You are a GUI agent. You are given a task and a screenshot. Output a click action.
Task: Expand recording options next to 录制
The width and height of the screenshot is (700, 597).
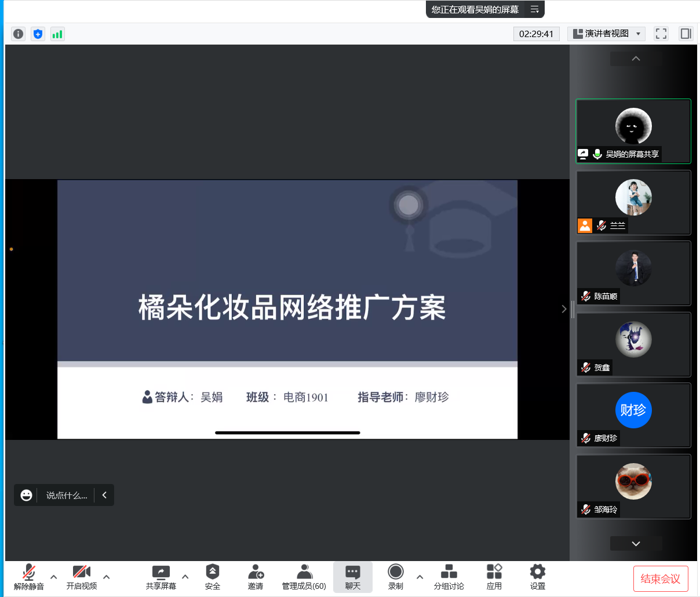tap(420, 577)
